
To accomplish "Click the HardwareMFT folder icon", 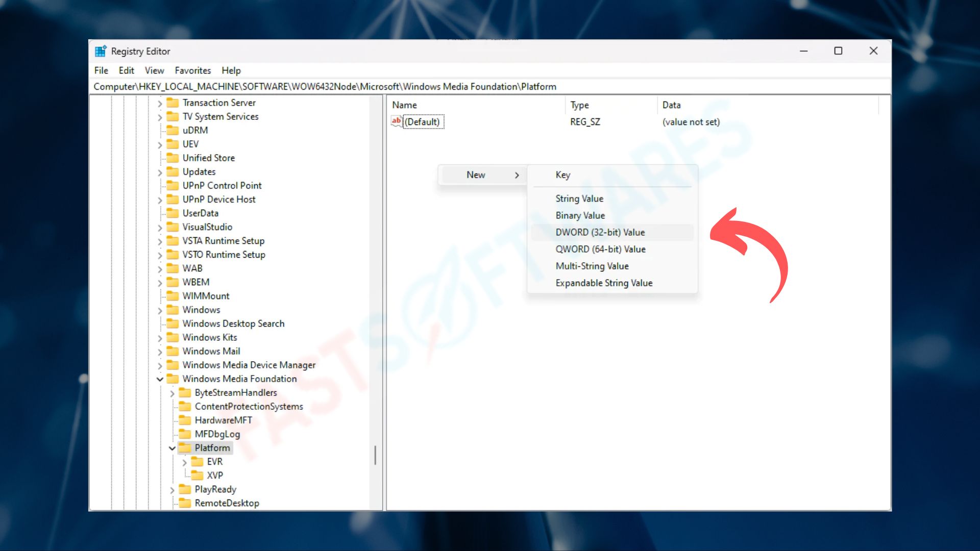I will tap(185, 420).
